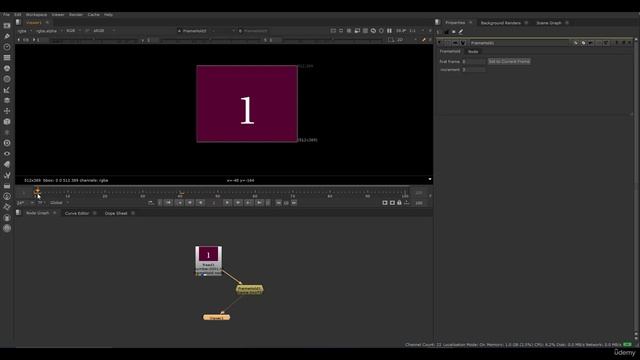Open the Views nodes toolbar icon

7,153
